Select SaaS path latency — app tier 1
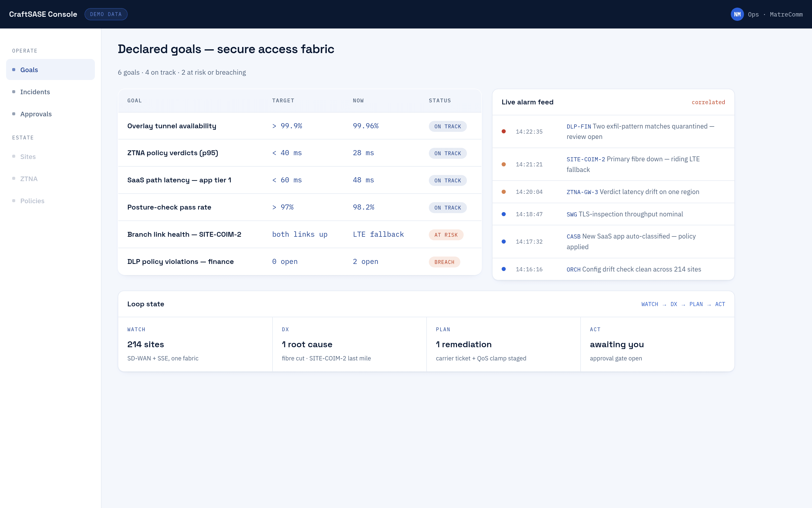 pos(300,180)
